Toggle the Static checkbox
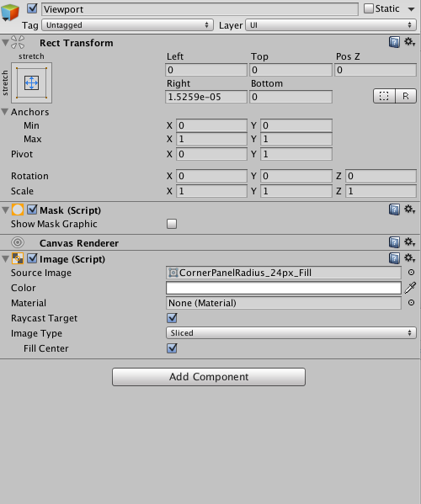This screenshot has height=504, width=421. pyautogui.click(x=369, y=8)
